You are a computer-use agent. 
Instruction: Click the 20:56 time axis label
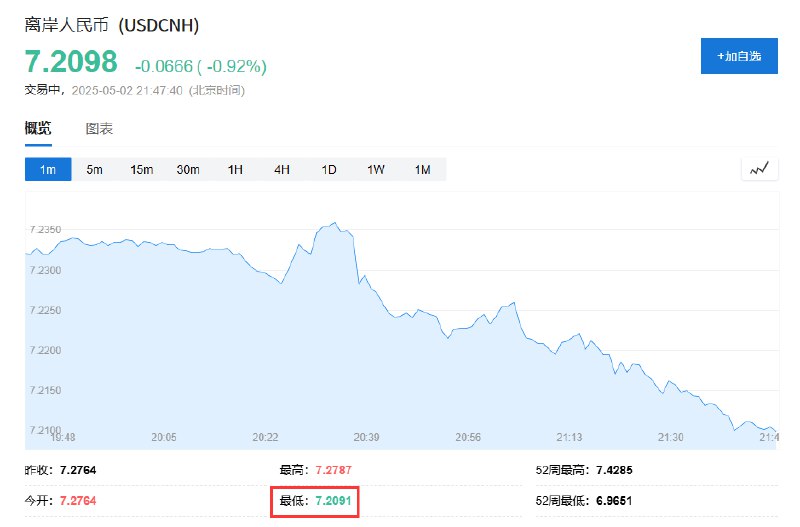(468, 437)
